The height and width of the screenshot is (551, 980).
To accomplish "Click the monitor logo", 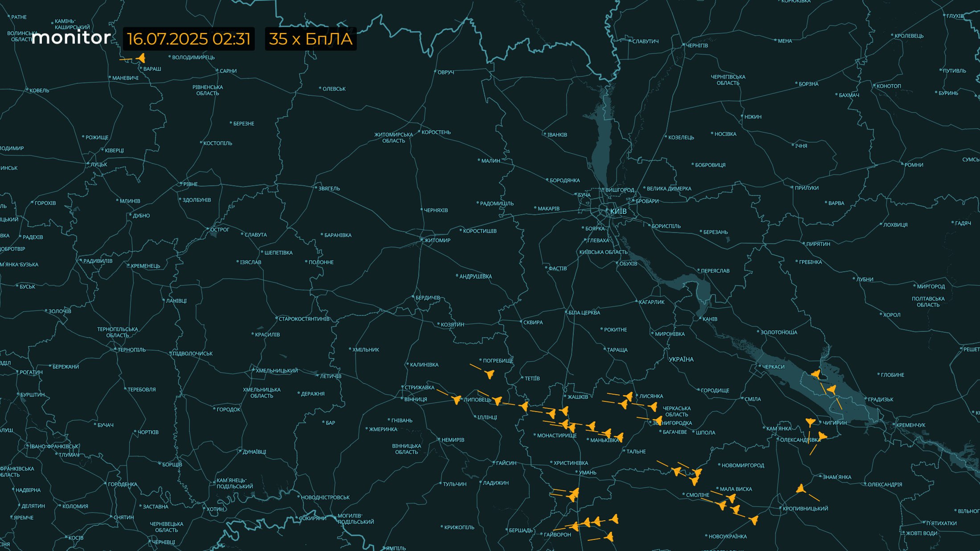I will click(71, 38).
